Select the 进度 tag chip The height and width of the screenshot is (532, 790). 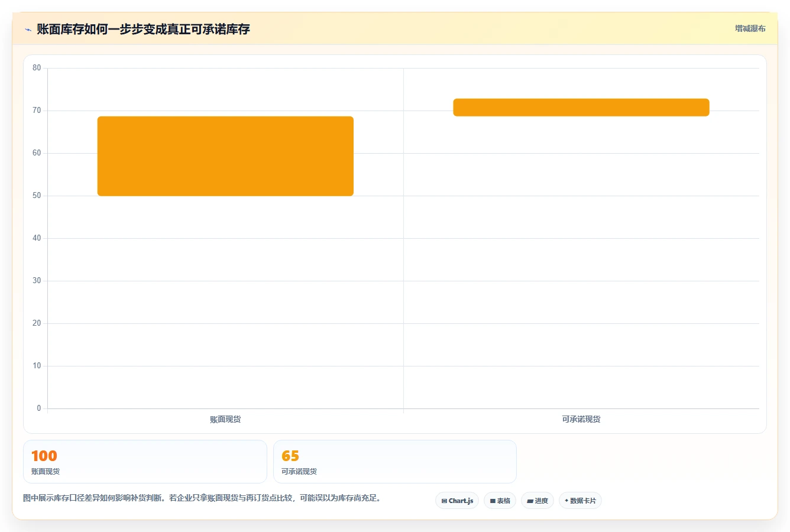[x=537, y=501]
